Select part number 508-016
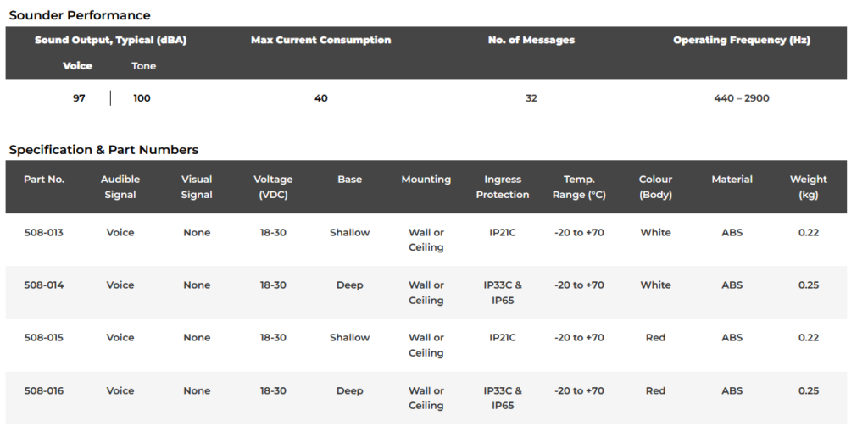The image size is (868, 448). coord(44,390)
